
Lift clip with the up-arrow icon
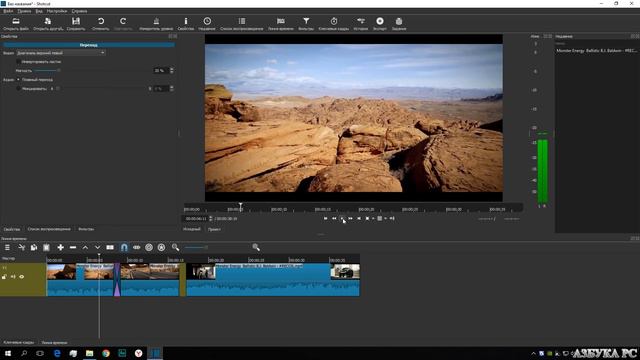pos(85,247)
